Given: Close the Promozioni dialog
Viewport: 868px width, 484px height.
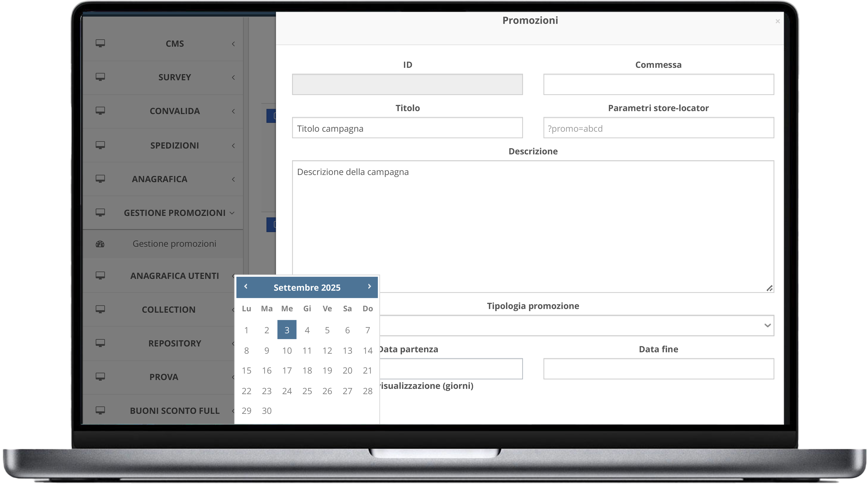Looking at the screenshot, I should point(777,21).
